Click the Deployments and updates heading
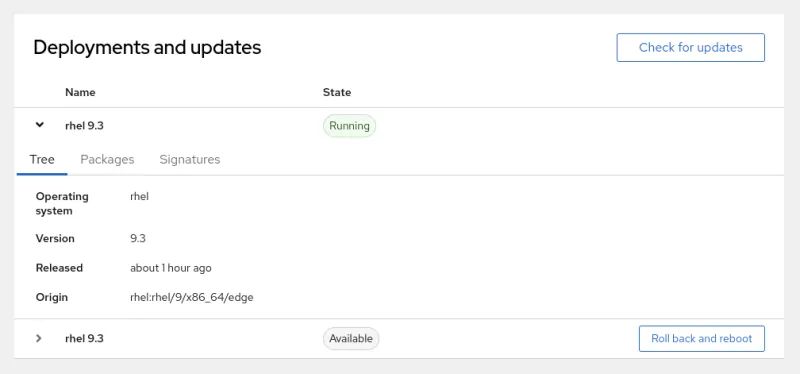 tap(147, 47)
